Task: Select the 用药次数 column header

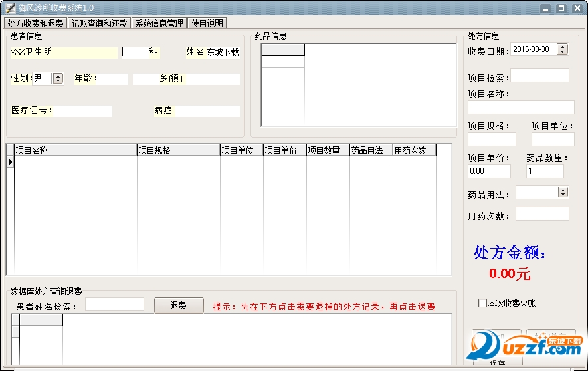Action: pos(415,150)
